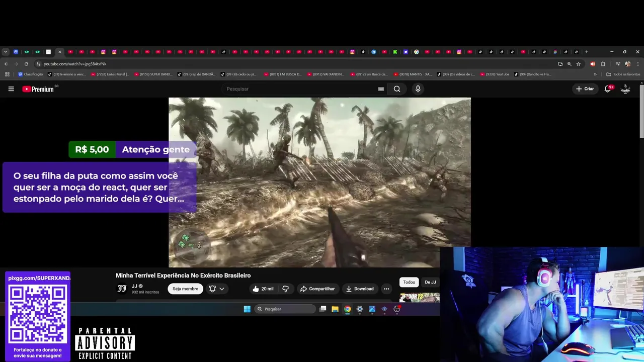Switch to the Telegram tab

[373, 52]
